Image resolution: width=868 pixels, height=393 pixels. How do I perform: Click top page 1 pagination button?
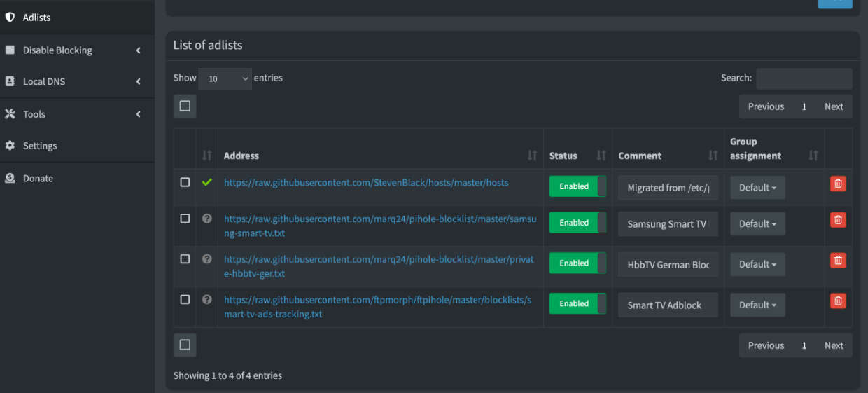(x=804, y=106)
